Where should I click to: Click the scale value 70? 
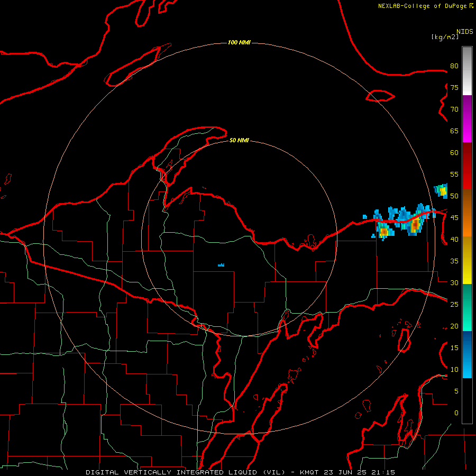pos(454,109)
